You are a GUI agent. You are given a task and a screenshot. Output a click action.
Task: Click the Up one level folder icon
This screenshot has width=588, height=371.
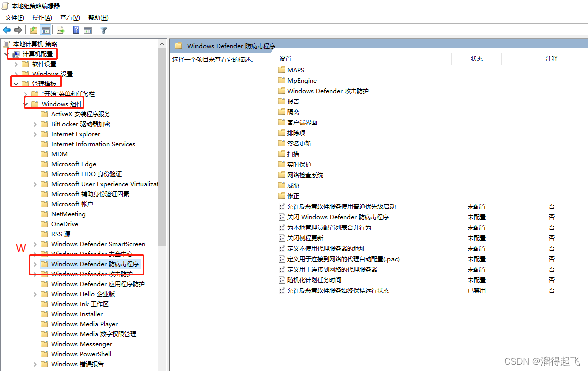click(34, 30)
